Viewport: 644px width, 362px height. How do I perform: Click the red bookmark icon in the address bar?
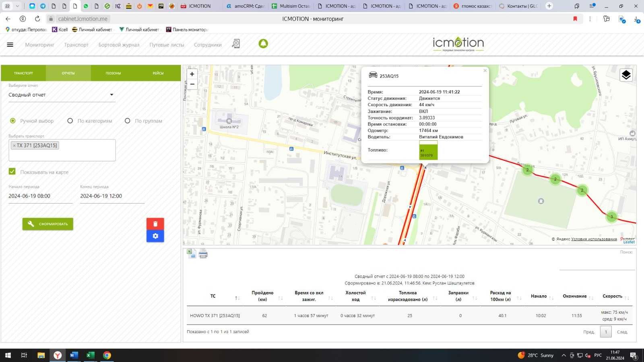[x=575, y=19]
